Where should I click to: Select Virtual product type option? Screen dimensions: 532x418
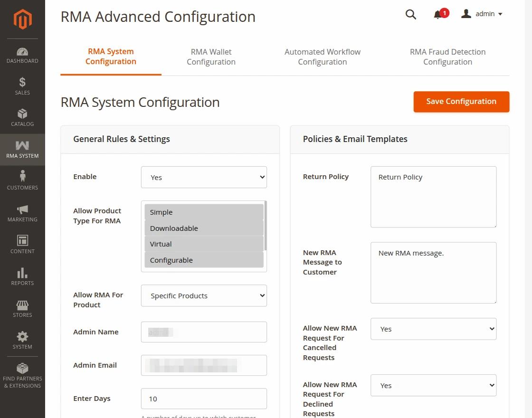[204, 244]
